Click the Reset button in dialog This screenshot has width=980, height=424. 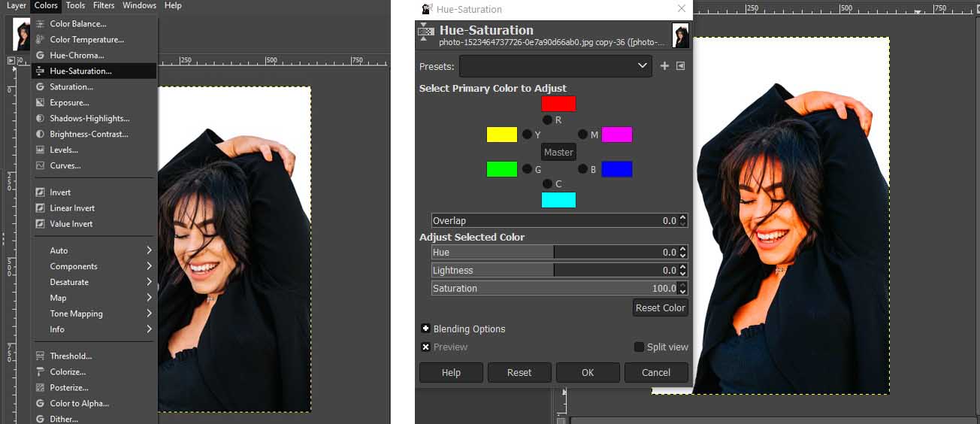[x=519, y=372]
